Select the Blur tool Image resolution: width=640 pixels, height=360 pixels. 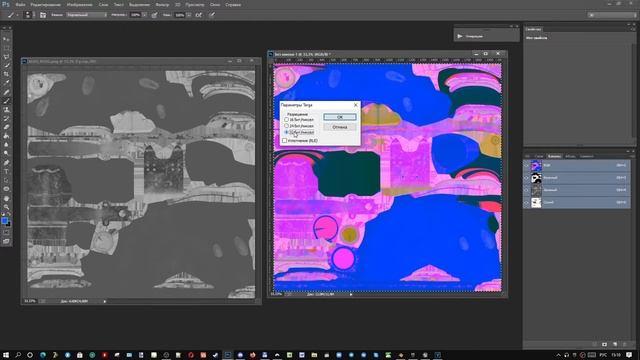6,144
